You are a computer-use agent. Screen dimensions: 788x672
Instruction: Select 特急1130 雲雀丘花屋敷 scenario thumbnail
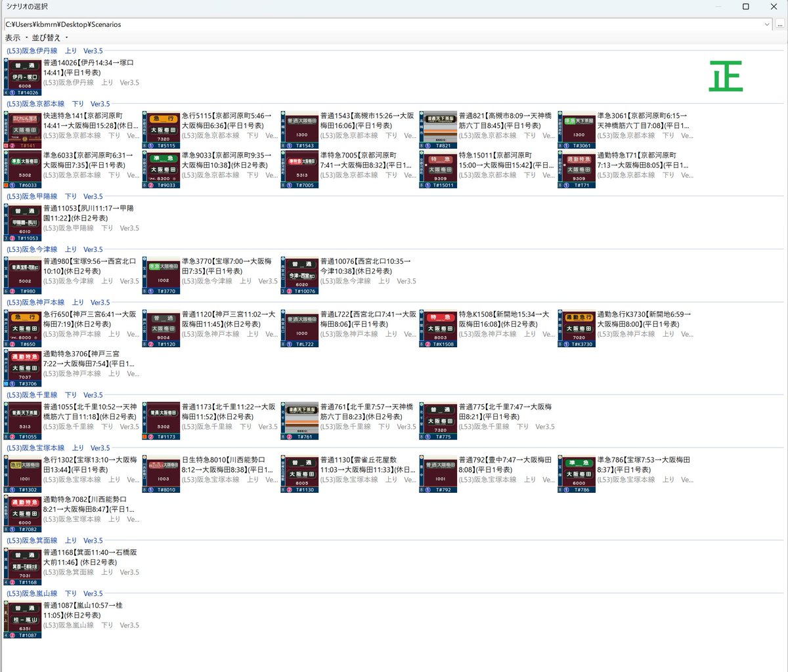(299, 474)
